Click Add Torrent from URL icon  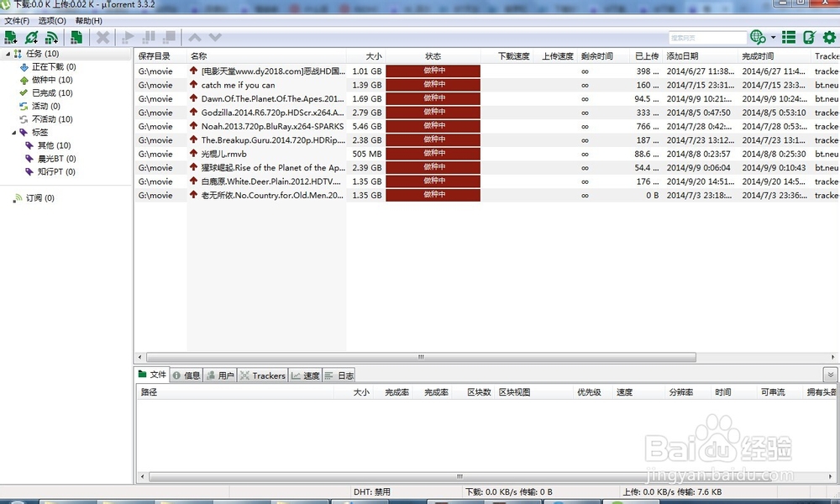point(31,38)
